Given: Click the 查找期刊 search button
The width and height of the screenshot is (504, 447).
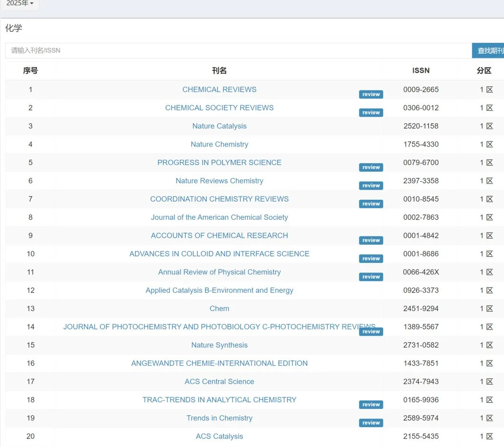Looking at the screenshot, I should 488,50.
